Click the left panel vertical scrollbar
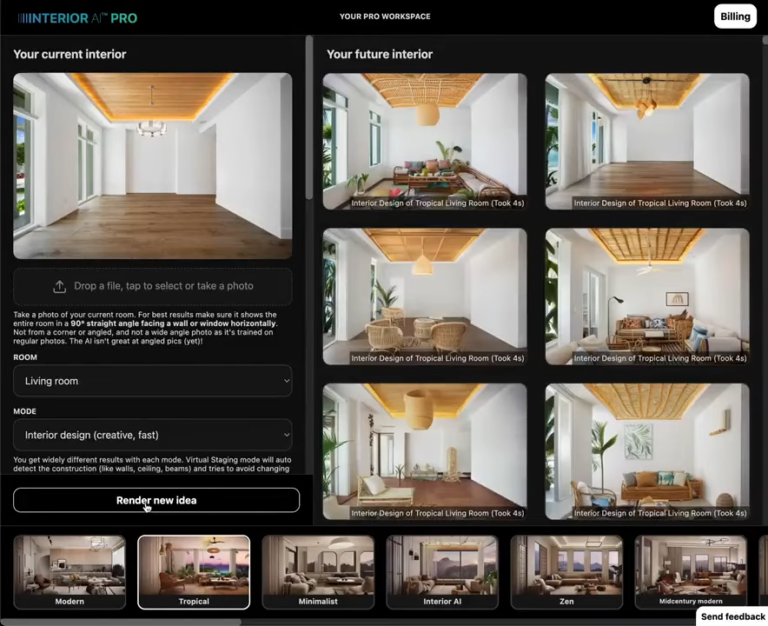 [x=309, y=118]
